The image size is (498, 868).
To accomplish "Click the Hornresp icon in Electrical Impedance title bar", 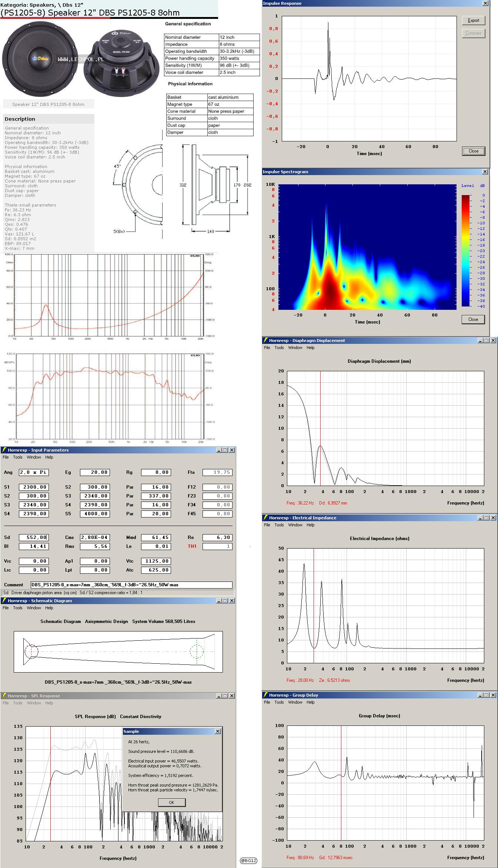I will pos(265,518).
